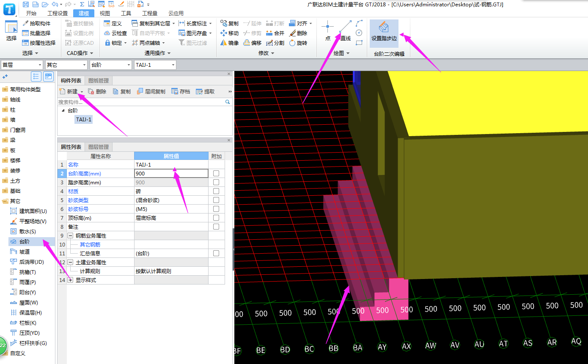The width and height of the screenshot is (588, 364).
Task: Click the 提取 button
Action: pyautogui.click(x=206, y=91)
